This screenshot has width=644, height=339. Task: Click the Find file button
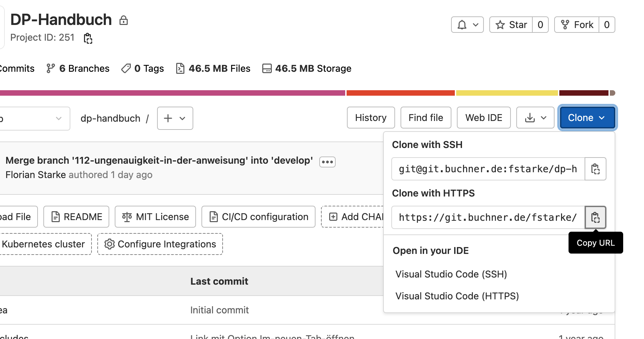pyautogui.click(x=425, y=118)
